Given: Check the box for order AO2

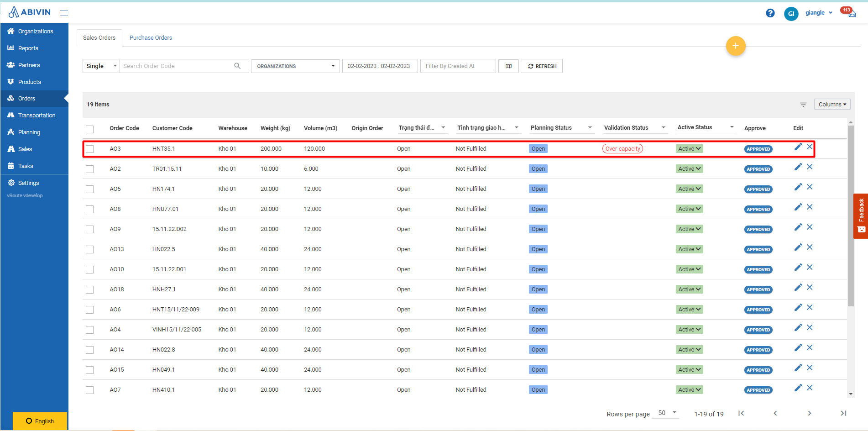Looking at the screenshot, I should (x=90, y=169).
